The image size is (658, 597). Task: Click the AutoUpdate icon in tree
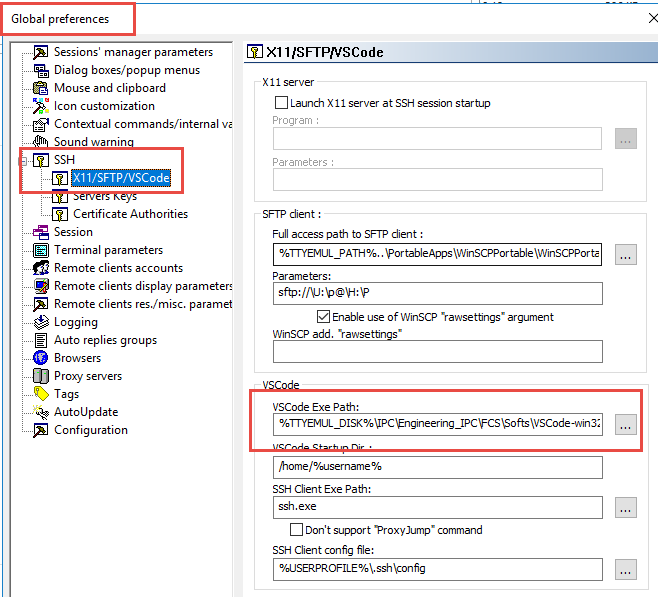click(41, 412)
